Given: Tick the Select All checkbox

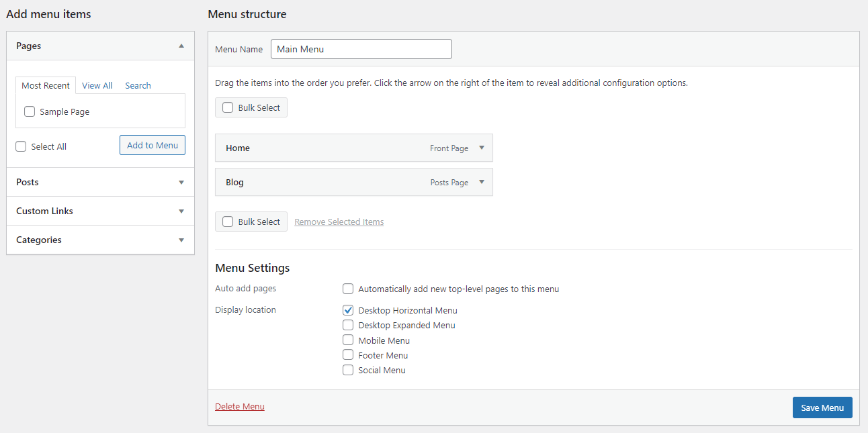Looking at the screenshot, I should click(21, 146).
